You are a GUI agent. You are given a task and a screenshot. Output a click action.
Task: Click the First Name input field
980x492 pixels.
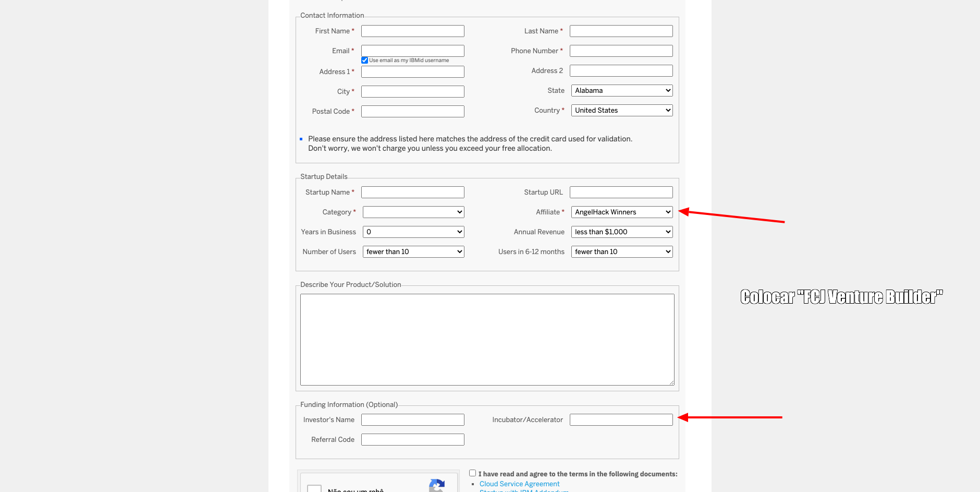(412, 31)
